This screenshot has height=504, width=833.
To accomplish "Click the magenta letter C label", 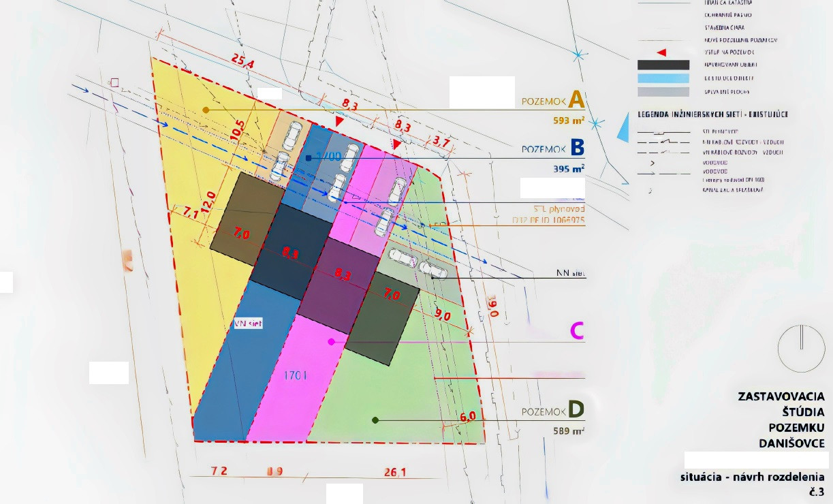I will point(576,331).
